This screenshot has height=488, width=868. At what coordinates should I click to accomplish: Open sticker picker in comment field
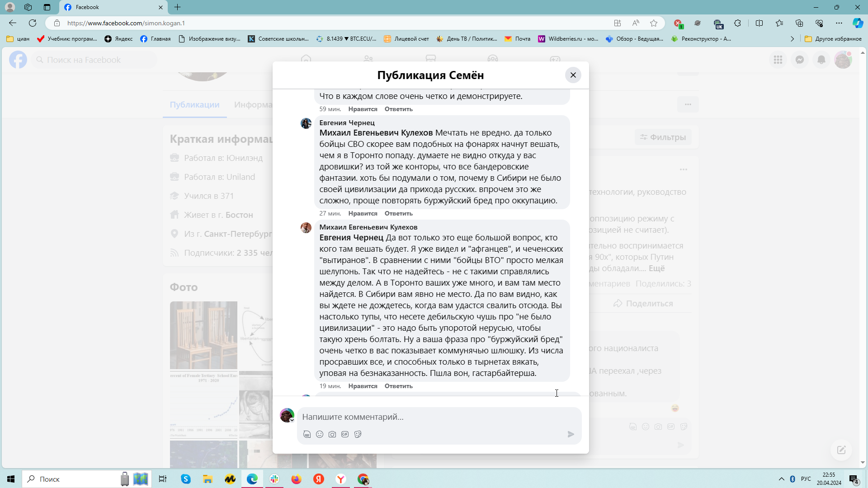click(358, 434)
